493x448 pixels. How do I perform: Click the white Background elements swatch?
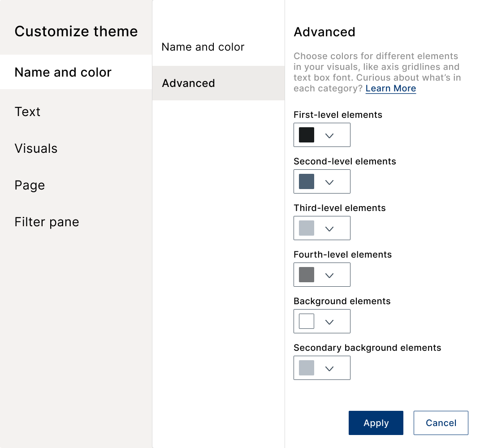[x=307, y=321]
